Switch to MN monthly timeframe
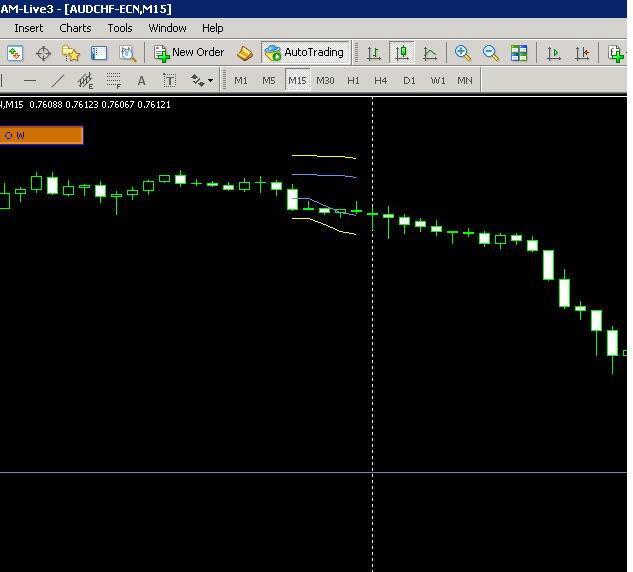 point(465,81)
